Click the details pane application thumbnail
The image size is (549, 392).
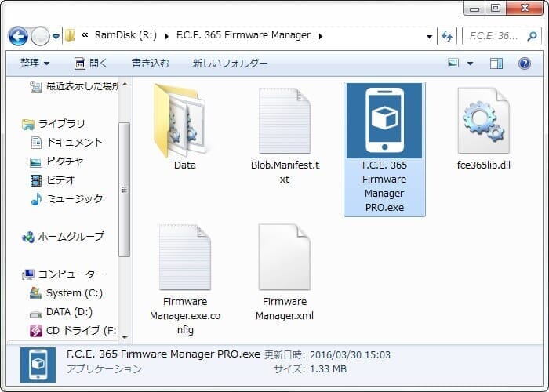click(38, 365)
